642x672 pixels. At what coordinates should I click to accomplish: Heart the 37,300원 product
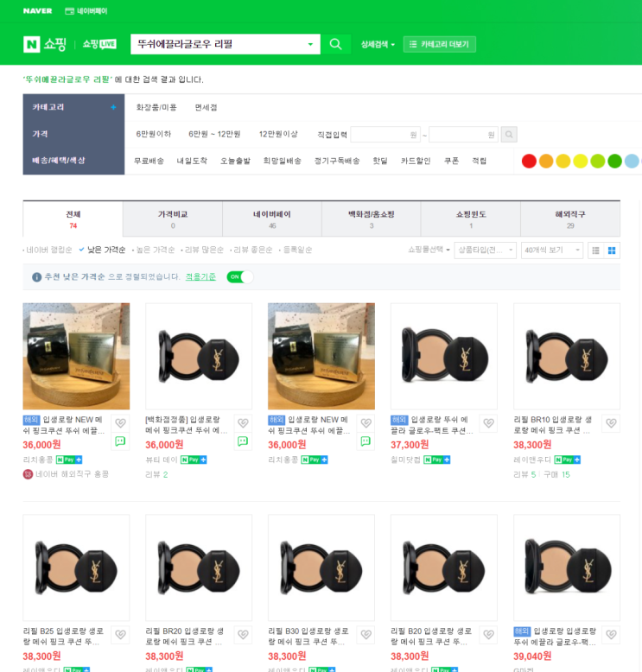click(x=488, y=423)
